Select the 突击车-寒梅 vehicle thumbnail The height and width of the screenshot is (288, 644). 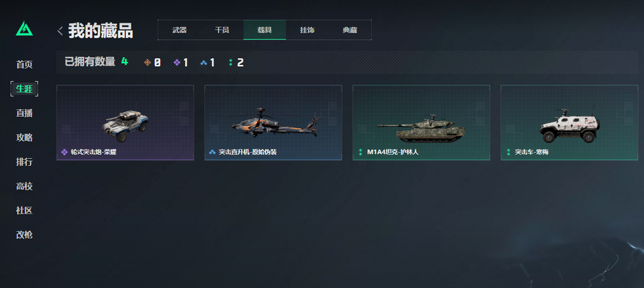click(x=569, y=126)
